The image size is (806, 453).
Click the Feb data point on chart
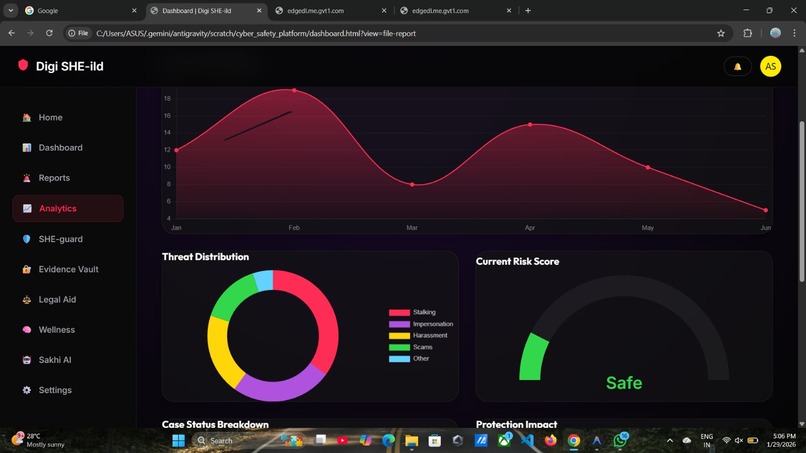pyautogui.click(x=294, y=90)
